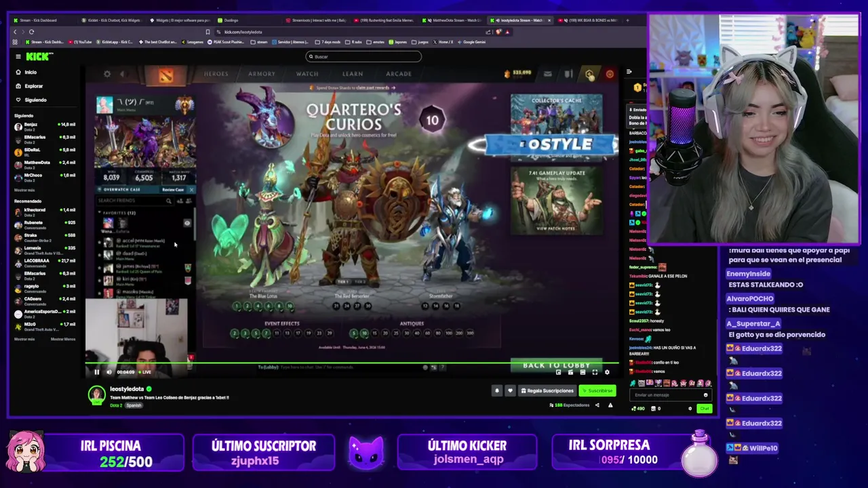Click the Dota 2 logo home icon
The width and height of the screenshot is (868, 488).
tap(166, 74)
